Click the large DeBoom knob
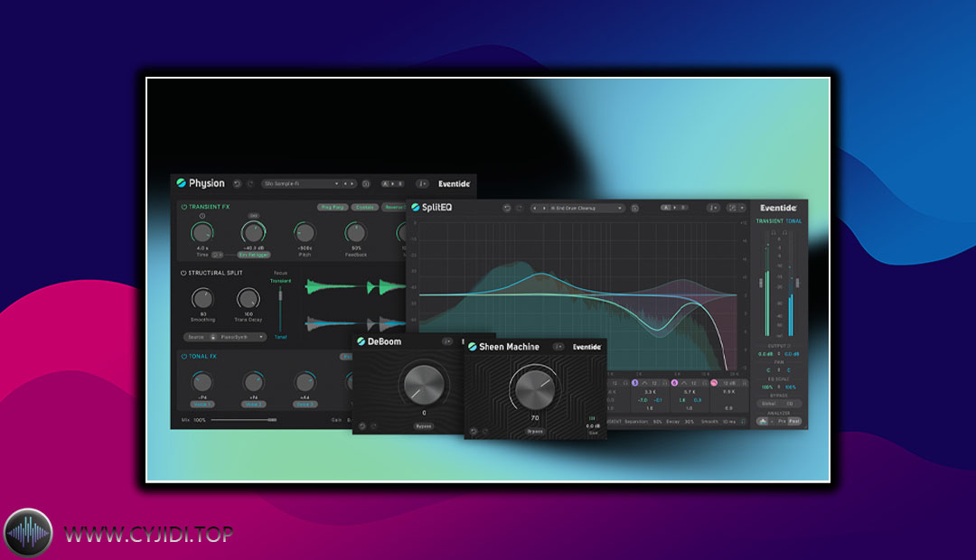Image resolution: width=976 pixels, height=560 pixels. pyautogui.click(x=424, y=385)
